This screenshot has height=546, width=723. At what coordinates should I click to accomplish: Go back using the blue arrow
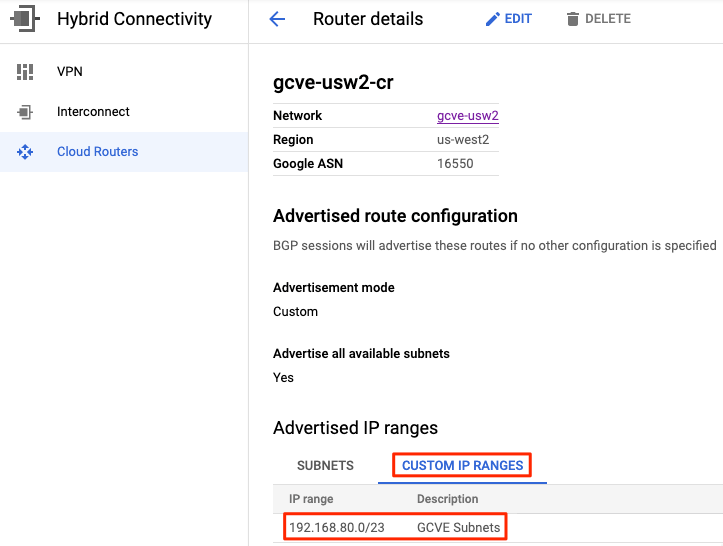277,19
